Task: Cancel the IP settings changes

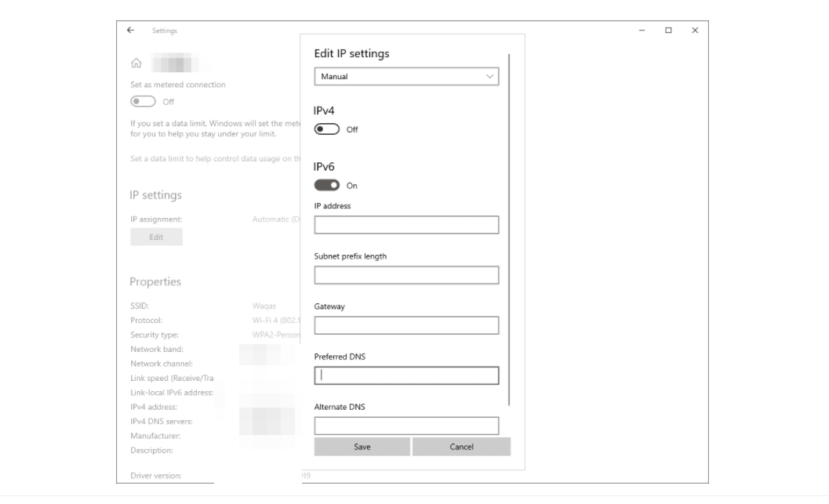Action: click(x=461, y=446)
